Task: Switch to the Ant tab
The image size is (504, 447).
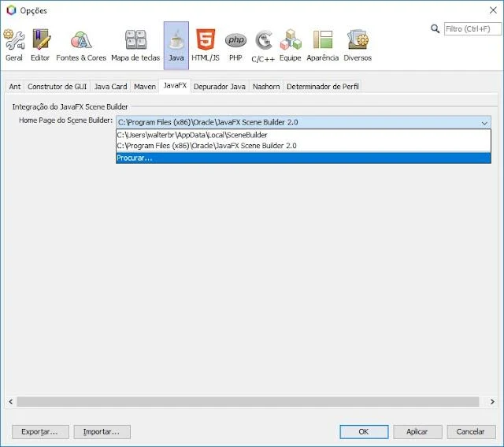Action: 15,87
